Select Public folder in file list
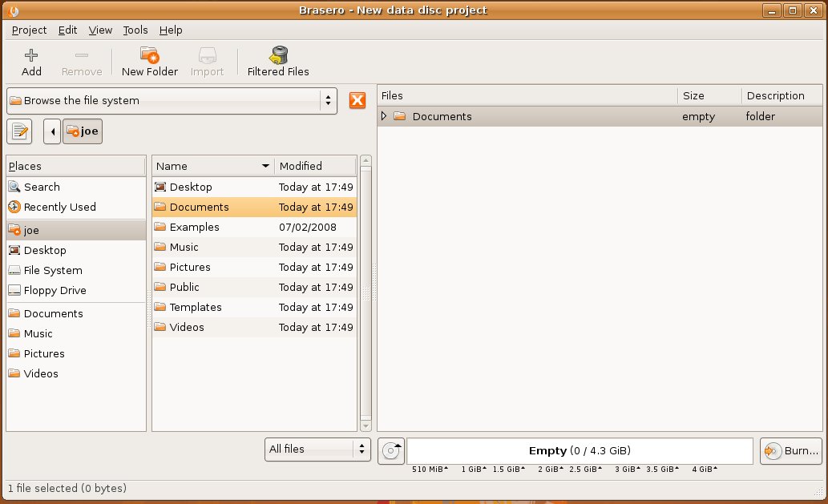Viewport: 828px width, 504px height. click(255, 287)
